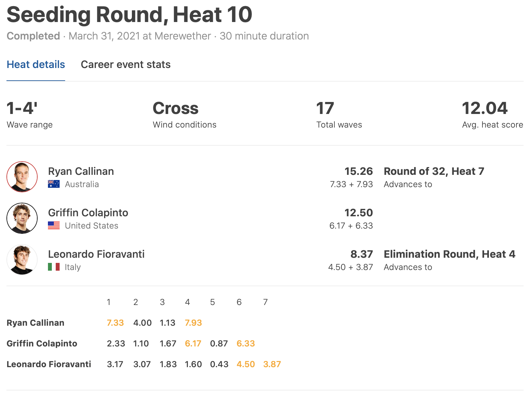Viewport: 532px width, 395px height.
Task: Open Ryan Callinan's athlete name link
Action: (x=81, y=171)
